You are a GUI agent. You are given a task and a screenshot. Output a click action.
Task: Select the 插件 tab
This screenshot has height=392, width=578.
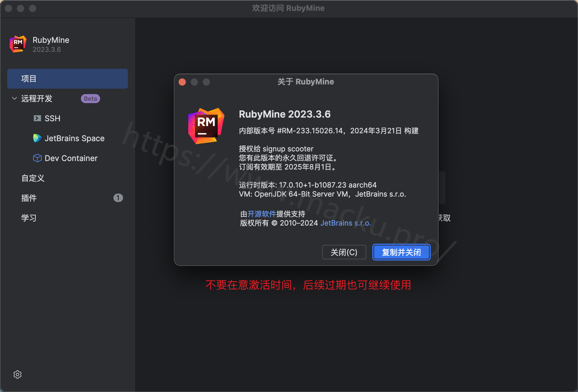[x=29, y=198]
